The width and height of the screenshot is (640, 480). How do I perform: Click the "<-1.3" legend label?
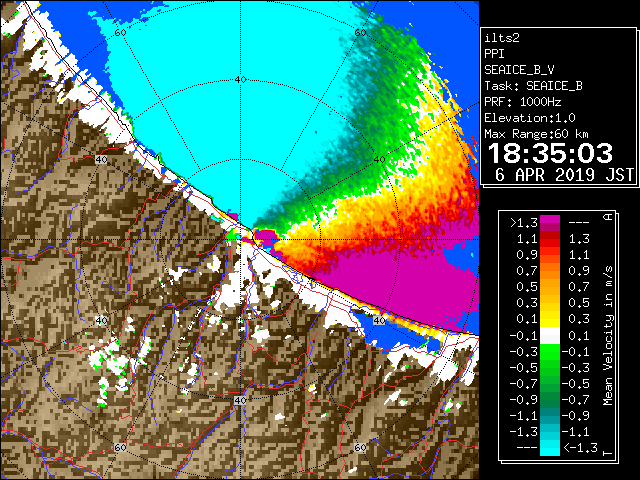pos(580,448)
